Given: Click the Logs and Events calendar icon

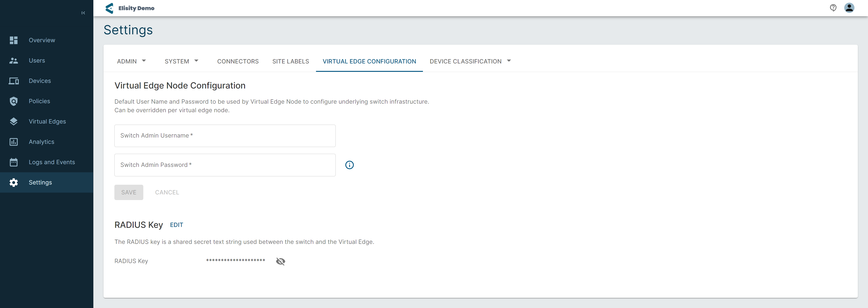Looking at the screenshot, I should [x=14, y=162].
